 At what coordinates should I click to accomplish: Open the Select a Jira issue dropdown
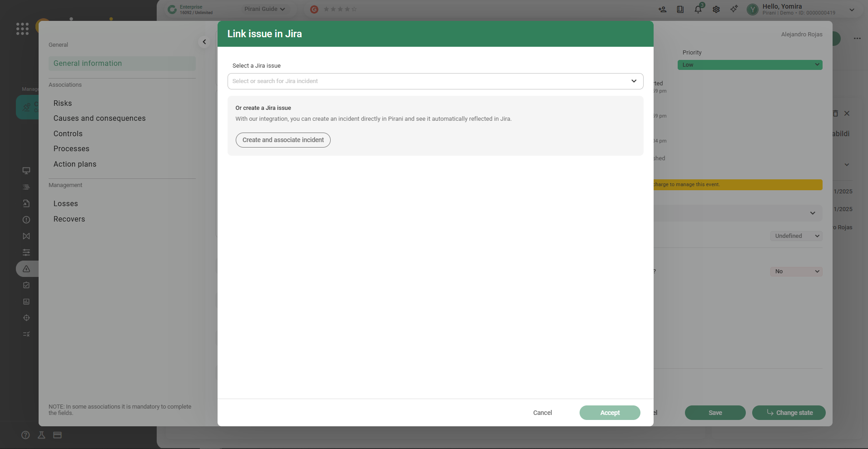click(435, 81)
